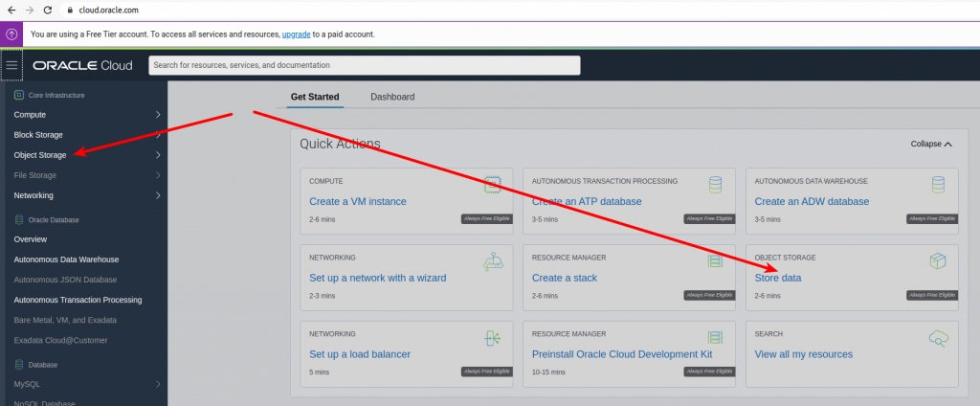Click the Object Storage box icon
Image resolution: width=980 pixels, height=406 pixels.
pos(938,261)
